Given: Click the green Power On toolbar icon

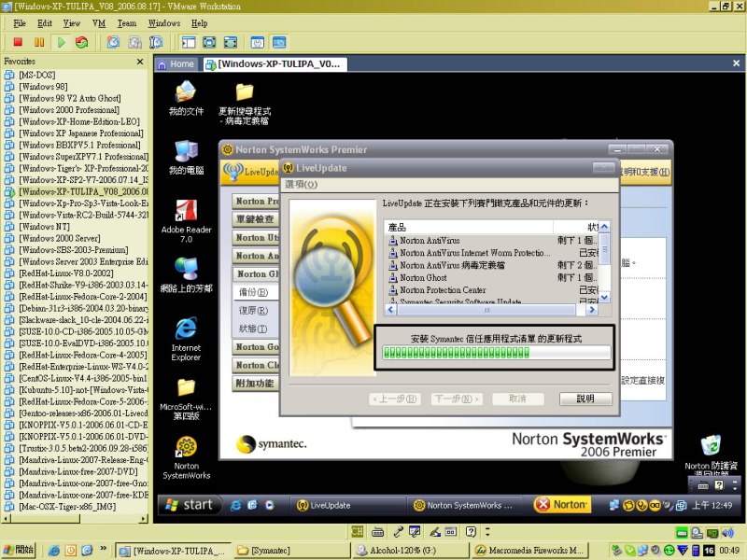Looking at the screenshot, I should pos(61,42).
